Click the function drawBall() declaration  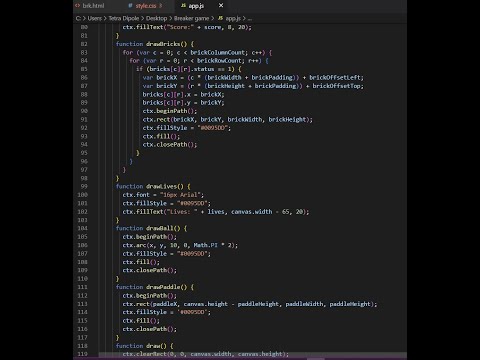[151, 228]
